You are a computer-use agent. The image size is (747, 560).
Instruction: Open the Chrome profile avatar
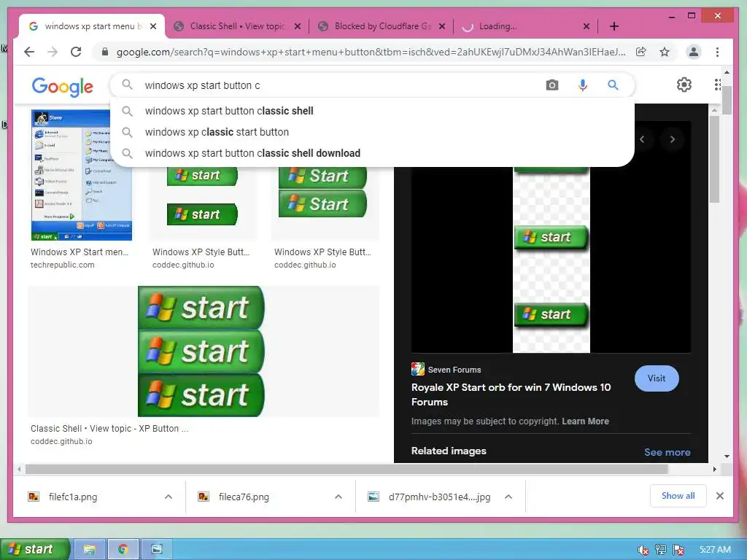point(694,52)
